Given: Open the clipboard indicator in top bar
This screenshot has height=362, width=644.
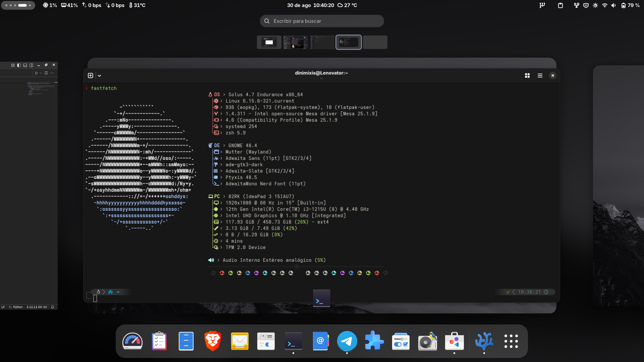Looking at the screenshot, I should tap(560, 5).
